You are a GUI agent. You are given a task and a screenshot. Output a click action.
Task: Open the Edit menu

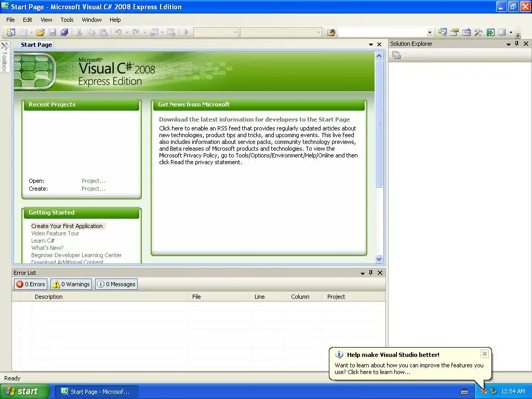(x=28, y=20)
